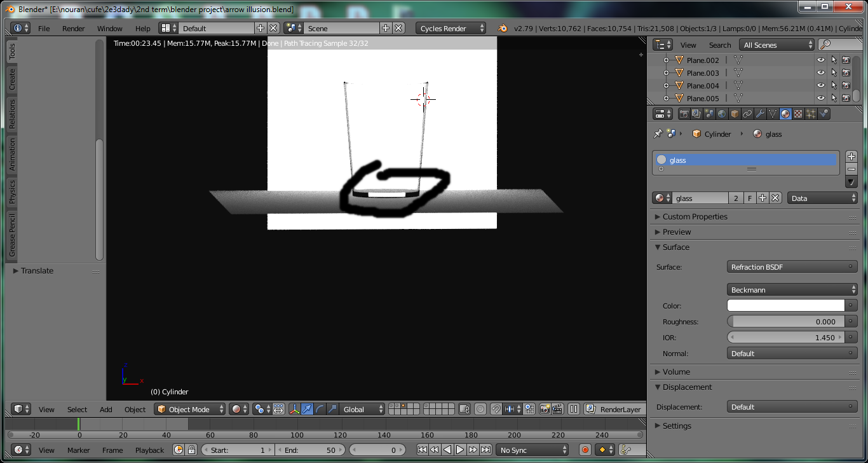Open the timeline Playback menu
This screenshot has width=868, height=463.
(x=149, y=450)
